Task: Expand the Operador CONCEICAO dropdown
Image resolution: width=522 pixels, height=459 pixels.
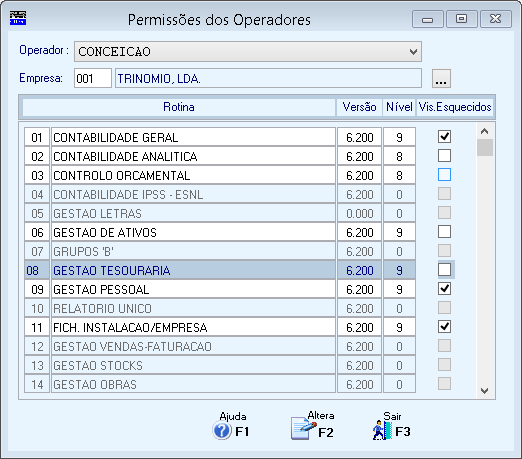Action: coord(413,52)
